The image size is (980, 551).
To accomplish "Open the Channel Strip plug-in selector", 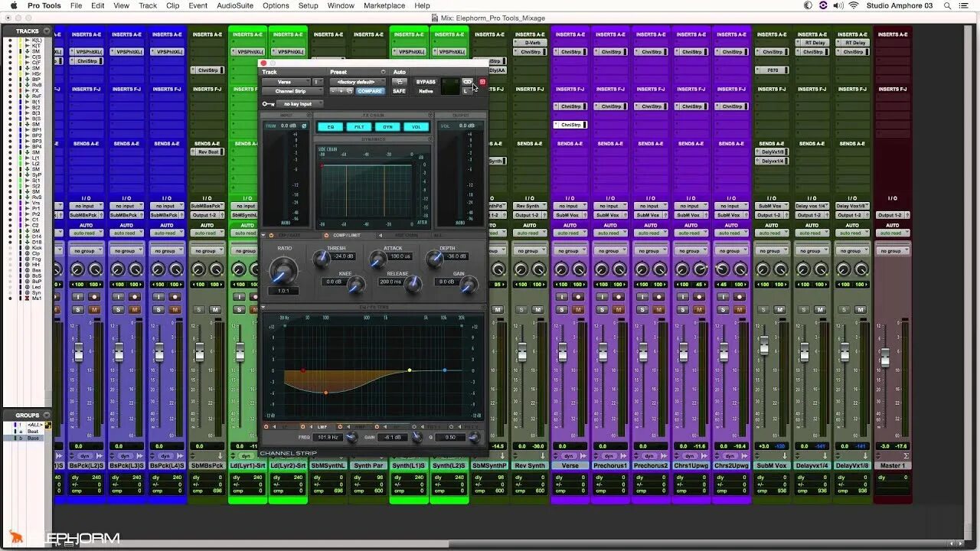I will coord(292,91).
